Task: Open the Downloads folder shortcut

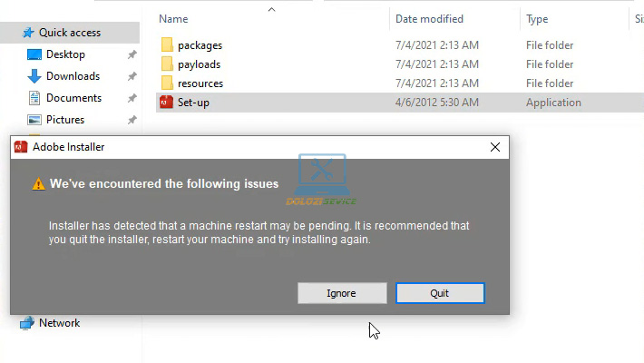Action: coord(73,76)
